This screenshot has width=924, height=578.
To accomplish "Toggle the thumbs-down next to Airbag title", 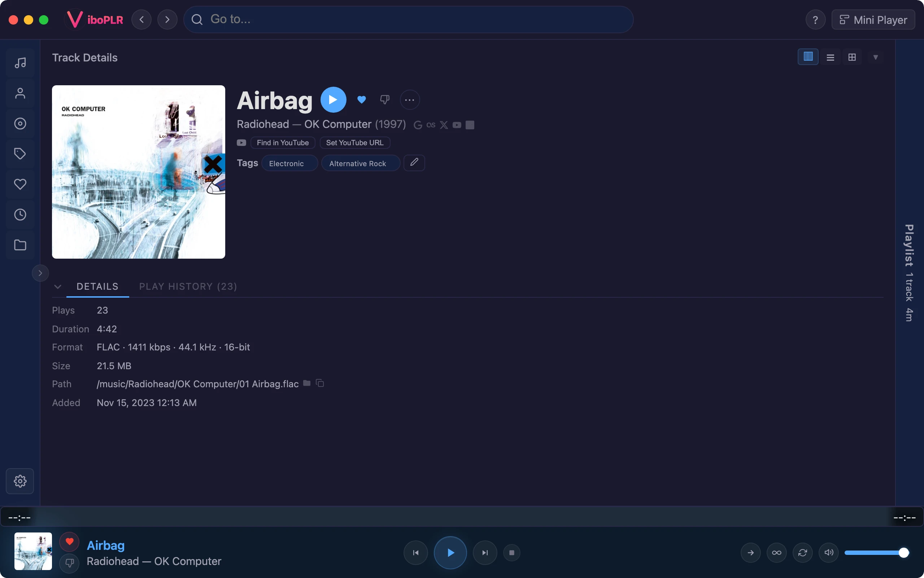I will [385, 100].
